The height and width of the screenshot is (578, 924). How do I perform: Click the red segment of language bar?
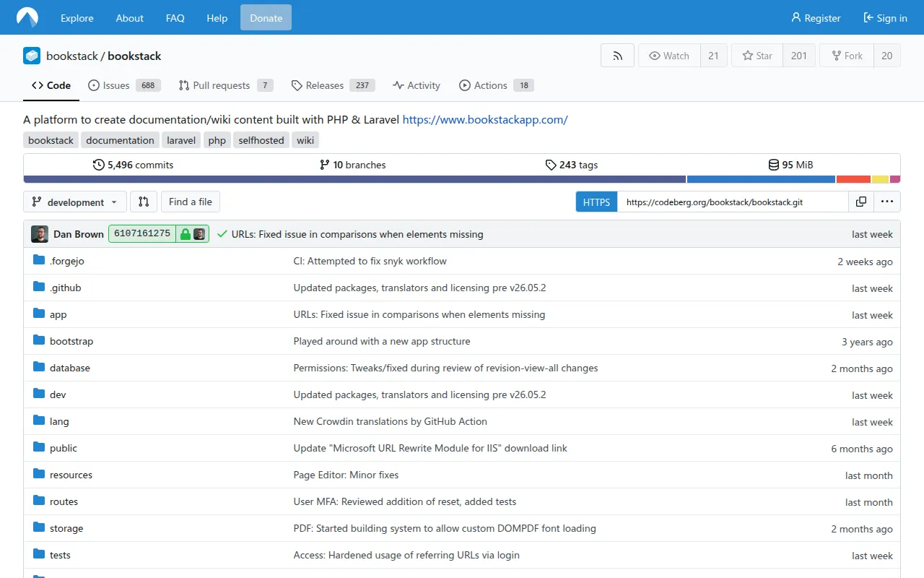853,179
